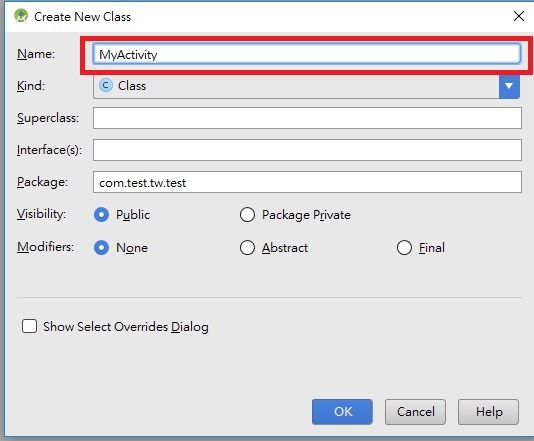The height and width of the screenshot is (441, 534).
Task: Select the Final modifier
Action: (x=404, y=248)
